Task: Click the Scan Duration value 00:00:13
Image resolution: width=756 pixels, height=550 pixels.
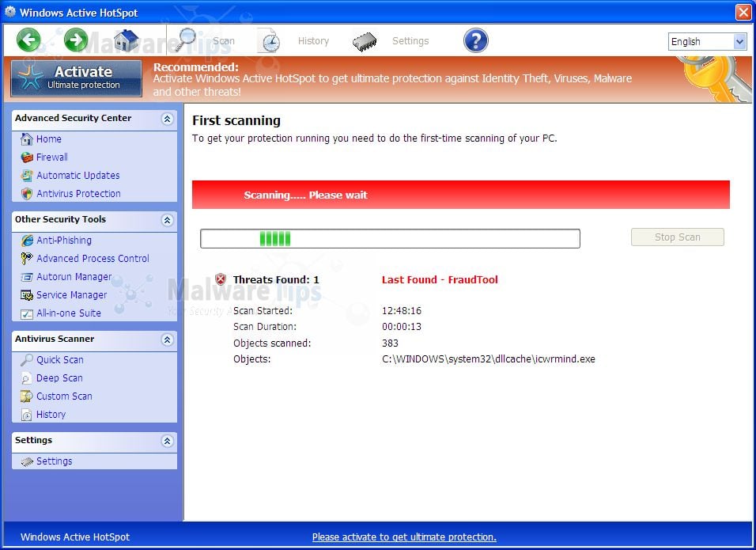Action: (x=402, y=327)
